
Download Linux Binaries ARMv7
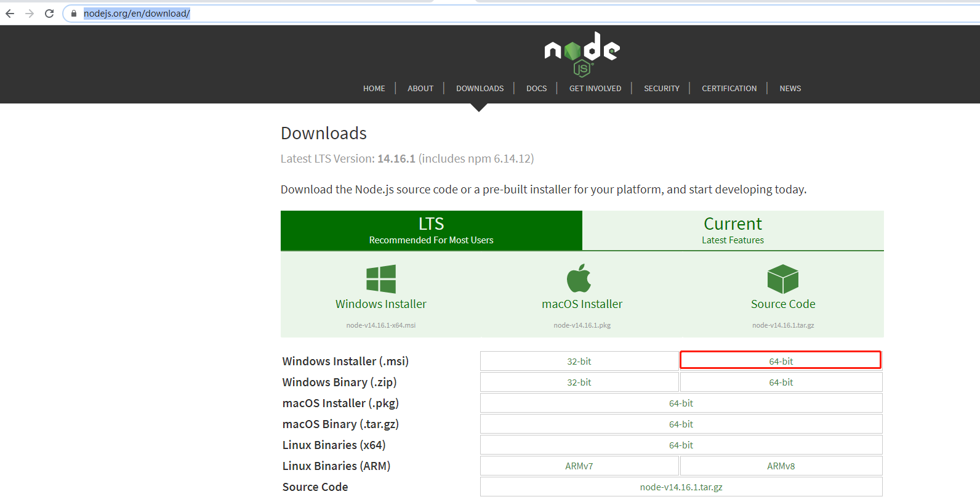click(579, 466)
